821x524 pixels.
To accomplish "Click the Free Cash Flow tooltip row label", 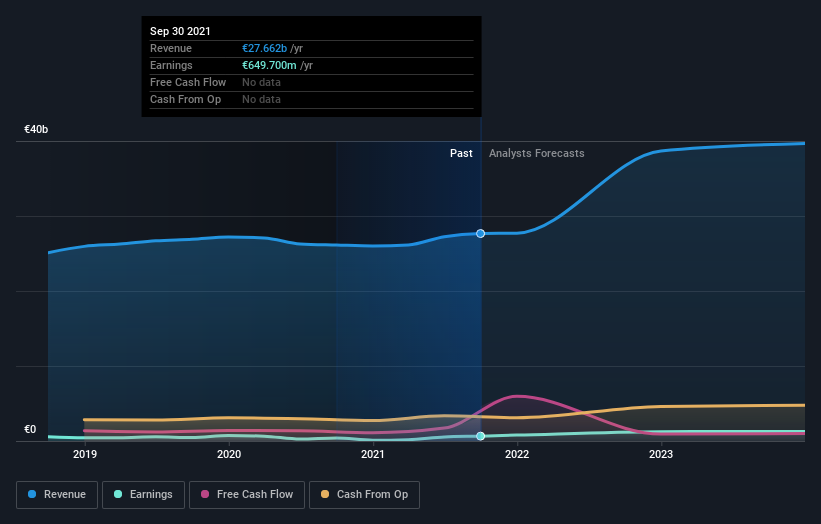I will tap(188, 82).
